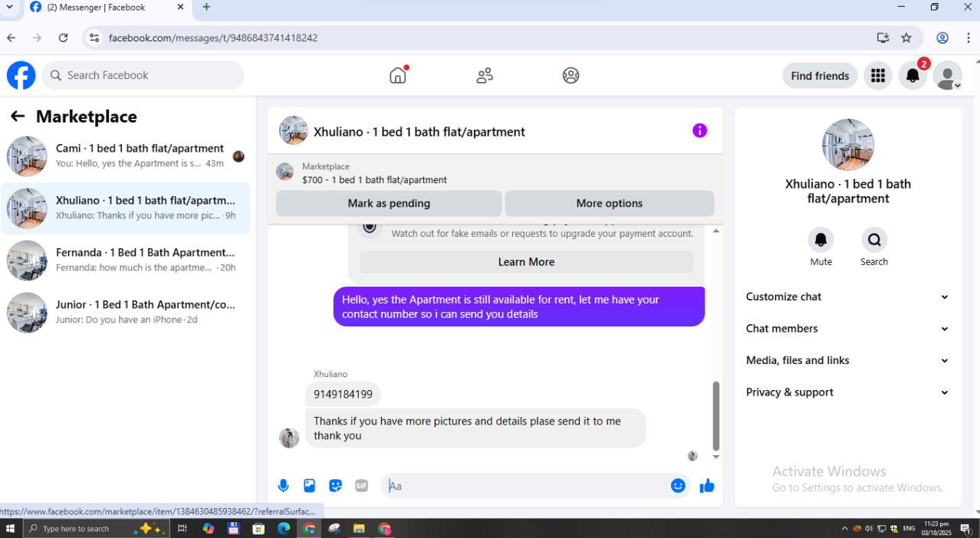
Task: Choose a sticker icon in composer
Action: [x=335, y=485]
